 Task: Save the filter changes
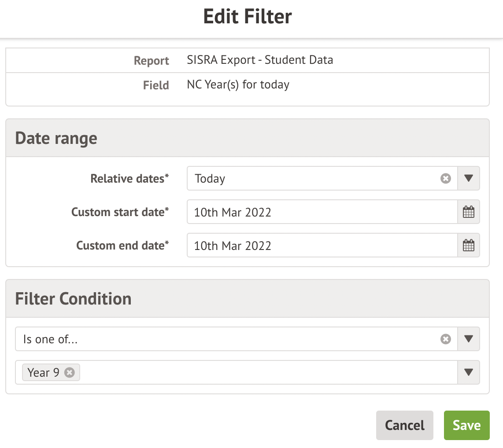pyautogui.click(x=466, y=425)
